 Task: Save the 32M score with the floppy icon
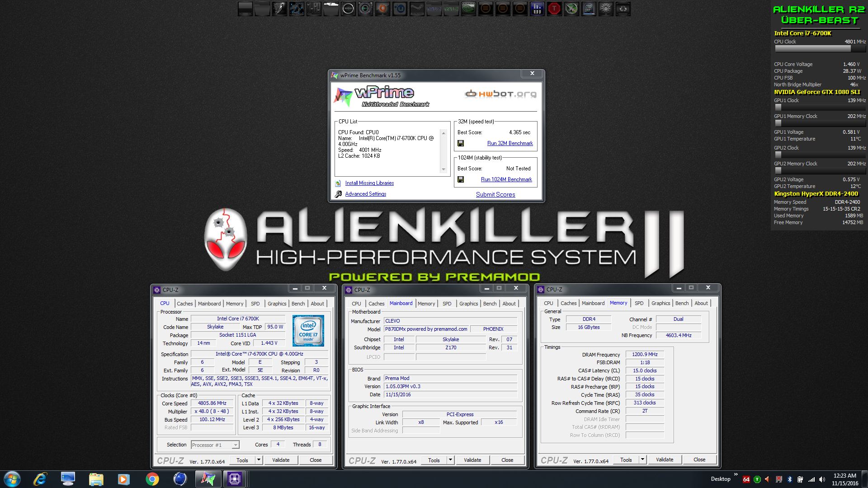click(x=461, y=143)
